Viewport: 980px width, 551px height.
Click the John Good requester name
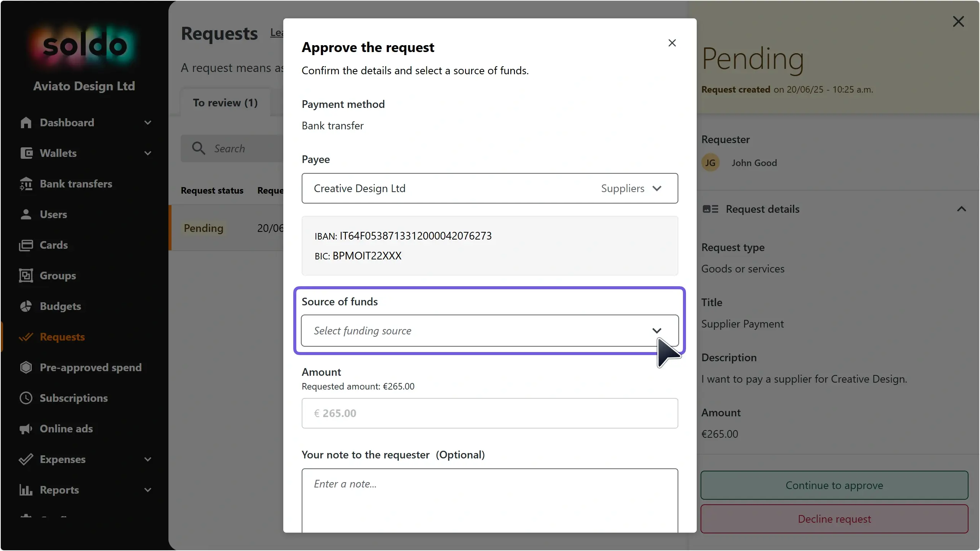[754, 163]
